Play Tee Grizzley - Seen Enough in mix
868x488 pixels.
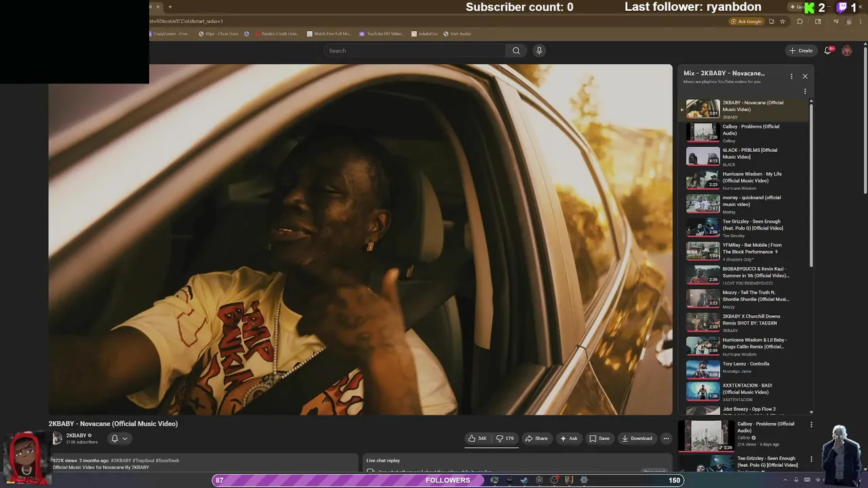point(745,228)
